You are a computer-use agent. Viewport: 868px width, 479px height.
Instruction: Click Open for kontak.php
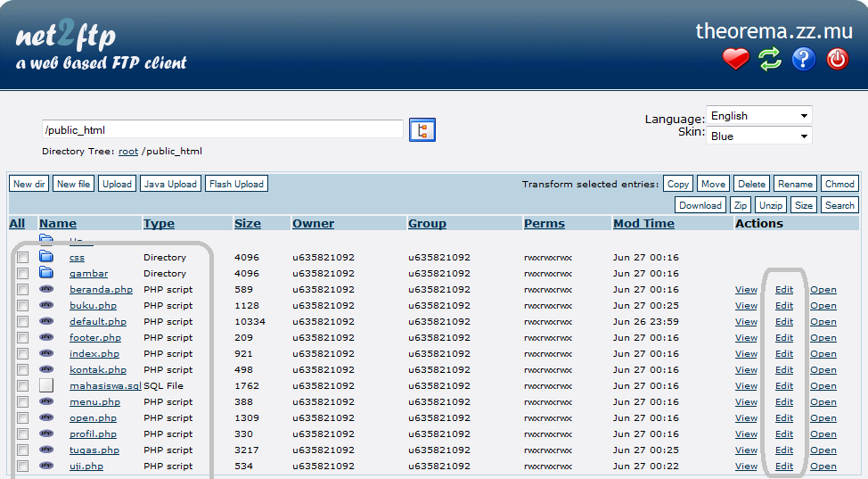[x=823, y=370]
